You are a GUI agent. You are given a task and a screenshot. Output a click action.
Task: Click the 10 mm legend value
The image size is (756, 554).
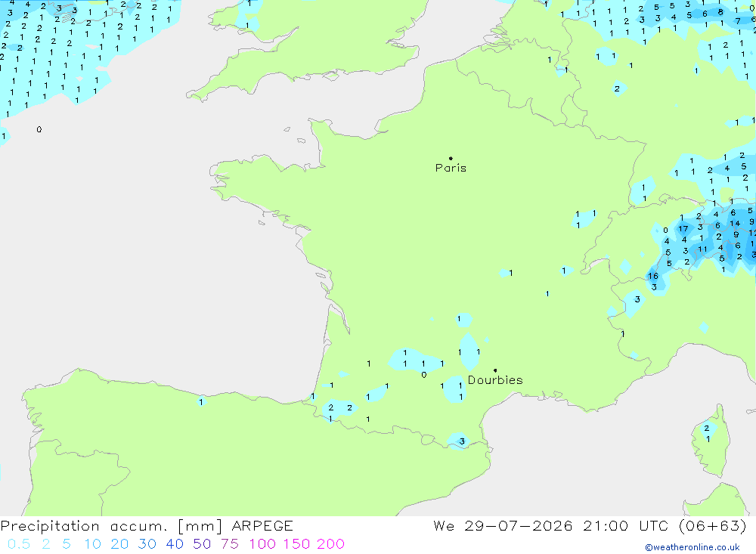(x=92, y=544)
